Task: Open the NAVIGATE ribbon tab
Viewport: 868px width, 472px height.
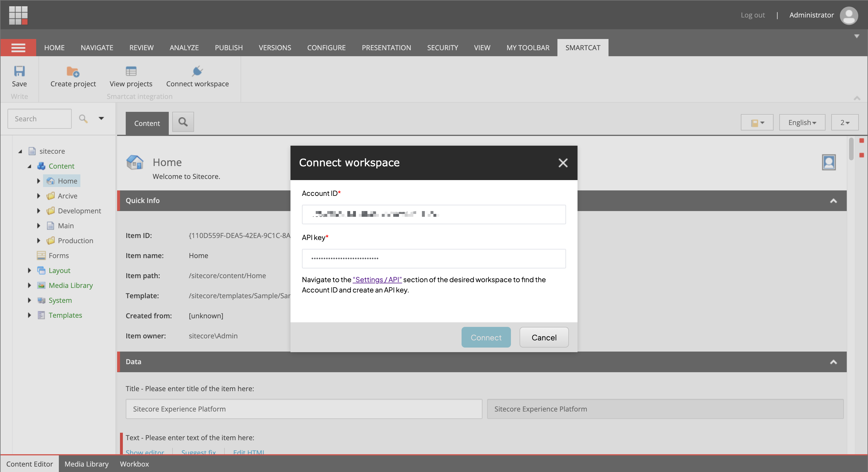Action: [97, 48]
